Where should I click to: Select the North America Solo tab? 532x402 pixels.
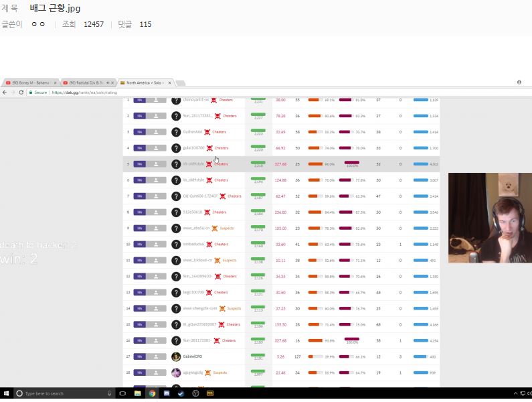coord(144,82)
